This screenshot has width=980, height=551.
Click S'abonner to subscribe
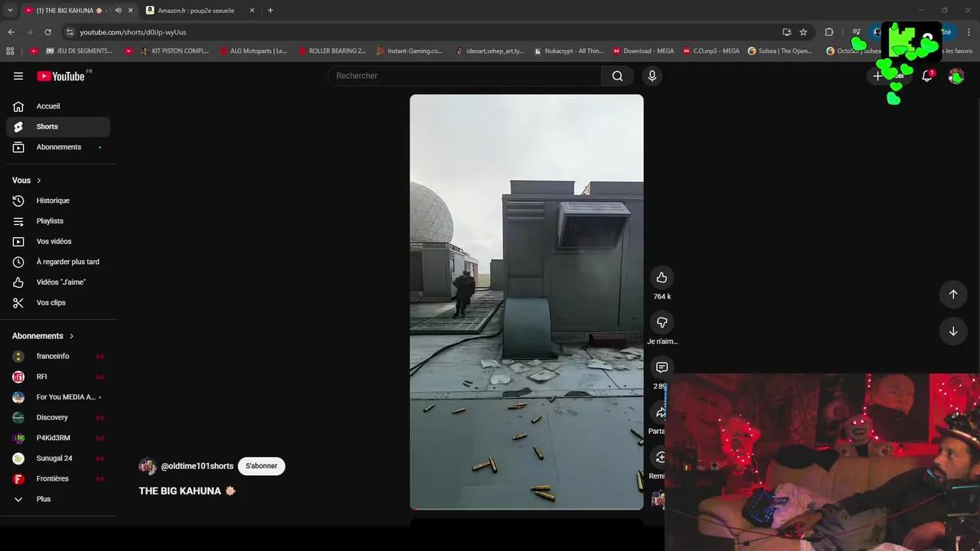pyautogui.click(x=262, y=466)
